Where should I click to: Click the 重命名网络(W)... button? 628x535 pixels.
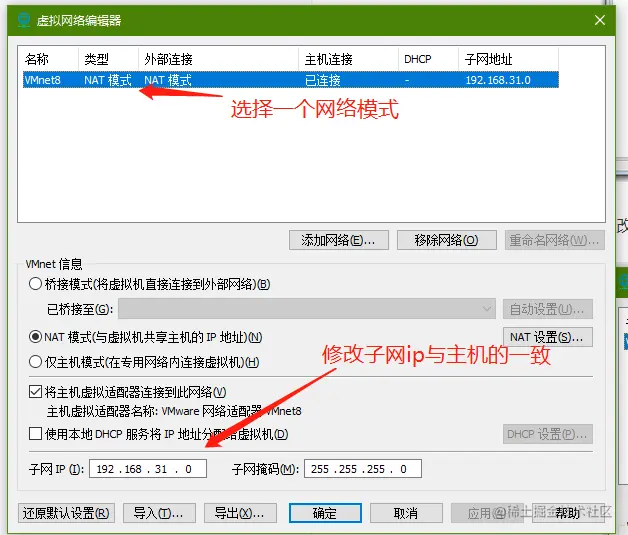click(x=555, y=240)
